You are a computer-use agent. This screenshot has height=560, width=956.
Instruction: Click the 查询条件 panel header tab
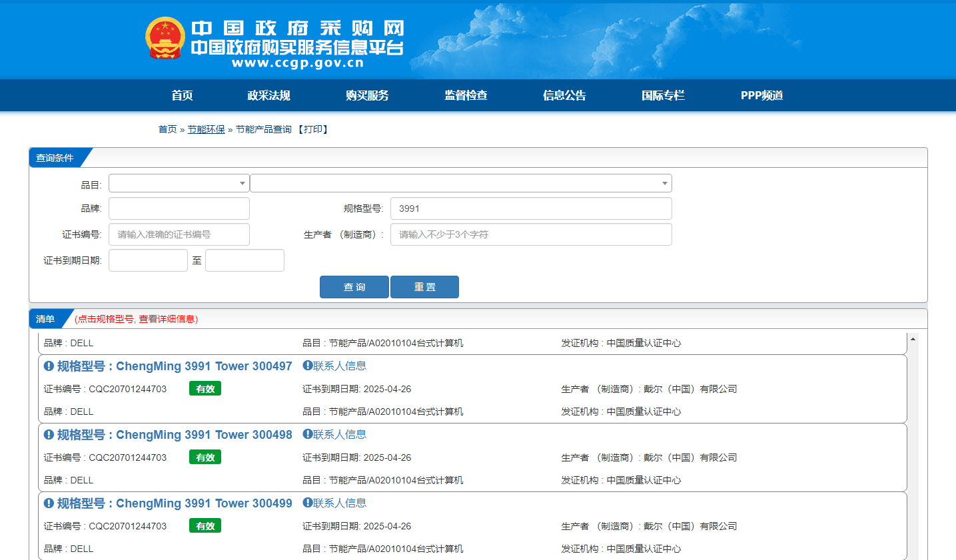[55, 158]
